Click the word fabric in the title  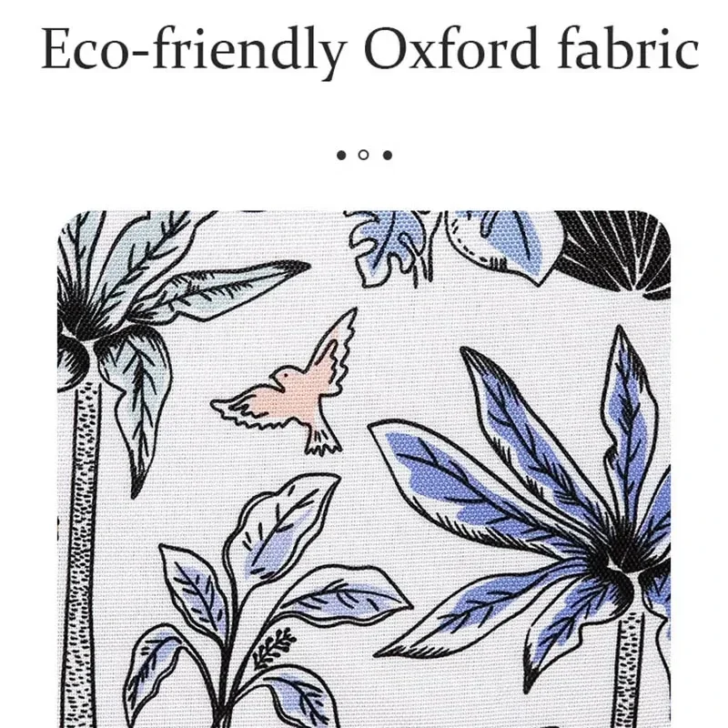pyautogui.click(x=629, y=47)
